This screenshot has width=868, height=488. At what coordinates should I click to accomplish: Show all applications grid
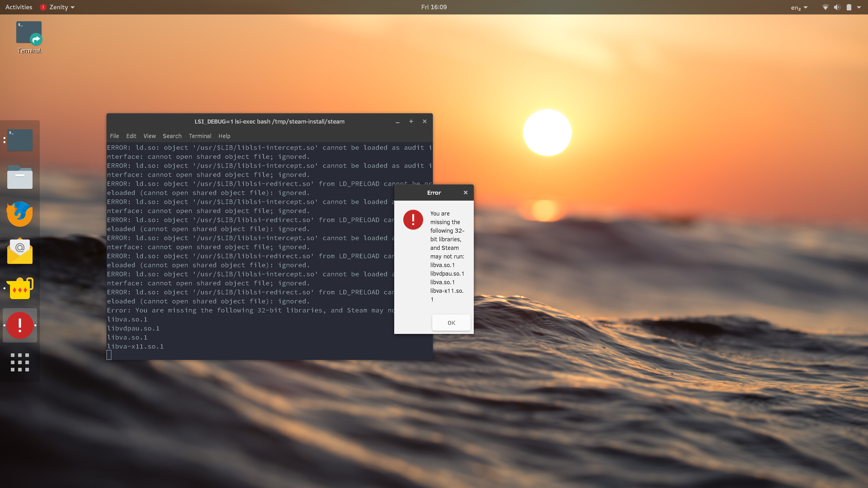[20, 362]
